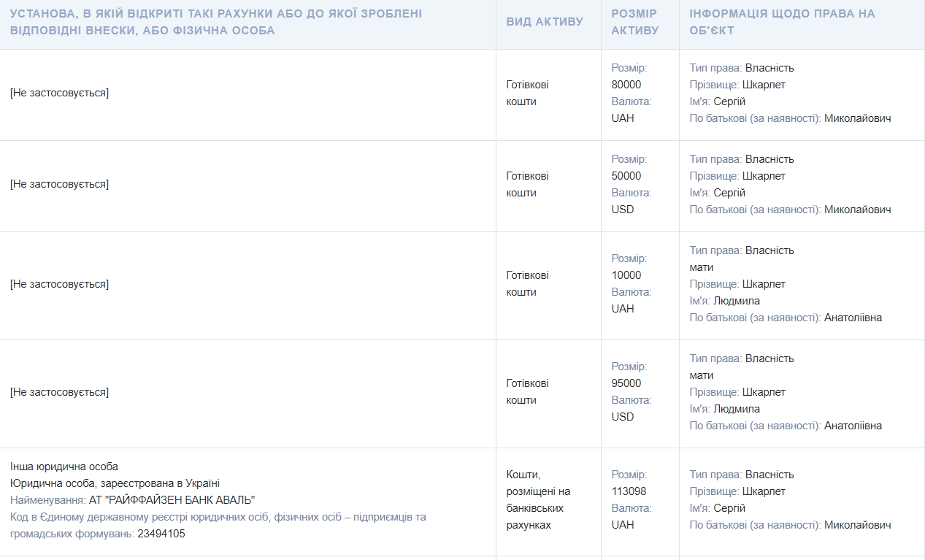Click "Готівкові кошти" in the 80000 UAH row
Image resolution: width=925 pixels, height=560 pixels.
click(527, 93)
